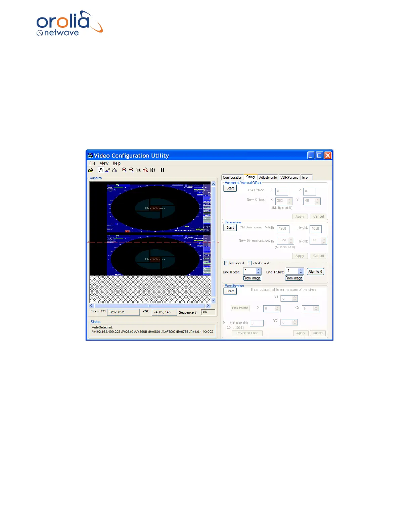The width and height of the screenshot is (411, 532).
Task: Activate the zoom-to-selection marquee tool
Action: (x=115, y=170)
